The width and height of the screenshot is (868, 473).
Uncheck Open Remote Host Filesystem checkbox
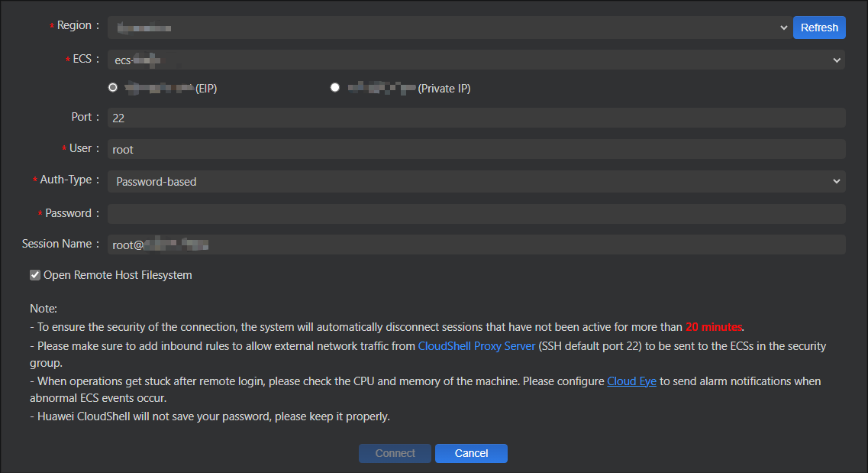coord(34,275)
